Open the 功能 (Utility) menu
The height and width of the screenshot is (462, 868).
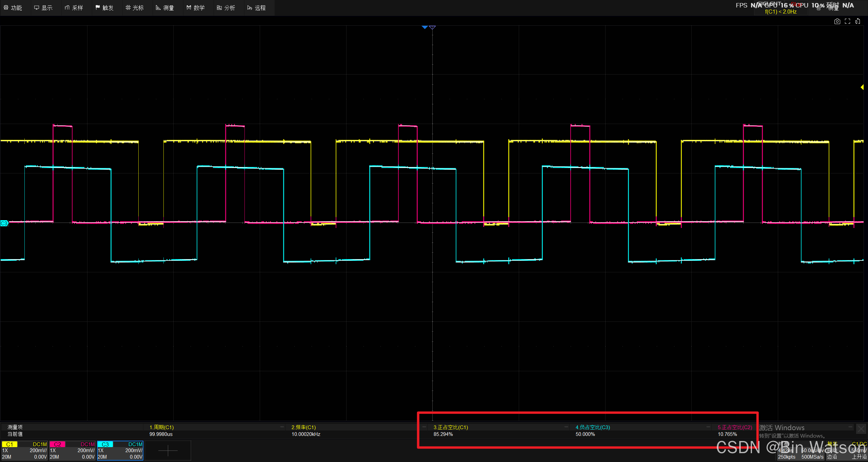(x=13, y=7)
